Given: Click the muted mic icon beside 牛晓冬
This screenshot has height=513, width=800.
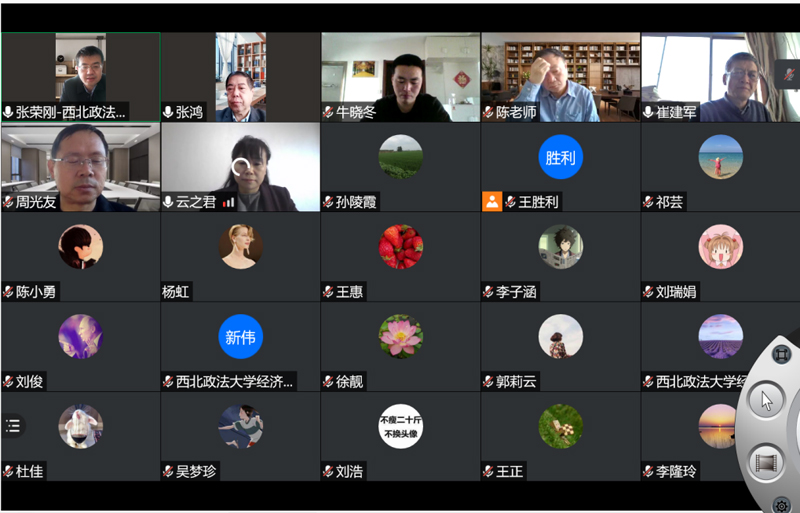Looking at the screenshot, I should [x=328, y=112].
